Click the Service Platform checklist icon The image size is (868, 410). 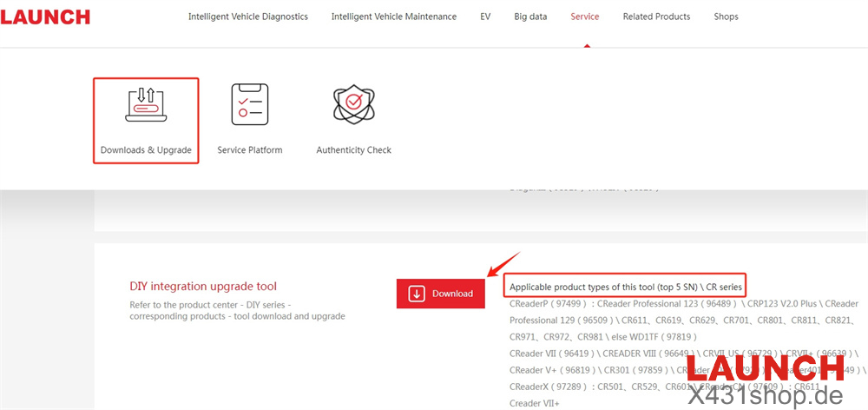point(249,105)
